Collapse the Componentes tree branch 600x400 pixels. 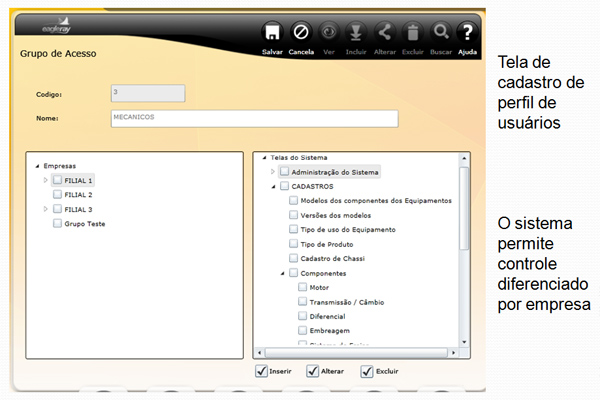282,272
